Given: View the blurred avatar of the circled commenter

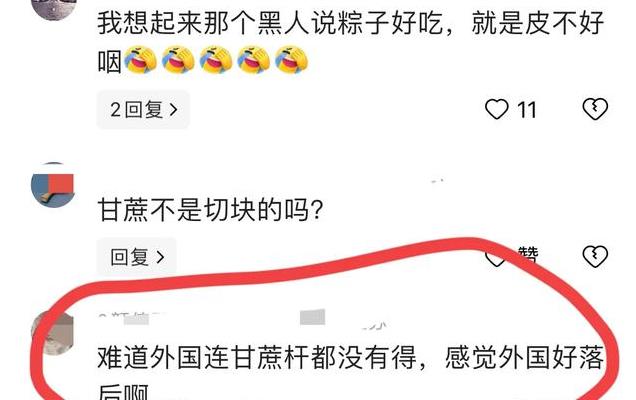Looking at the screenshot, I should pos(52,333).
